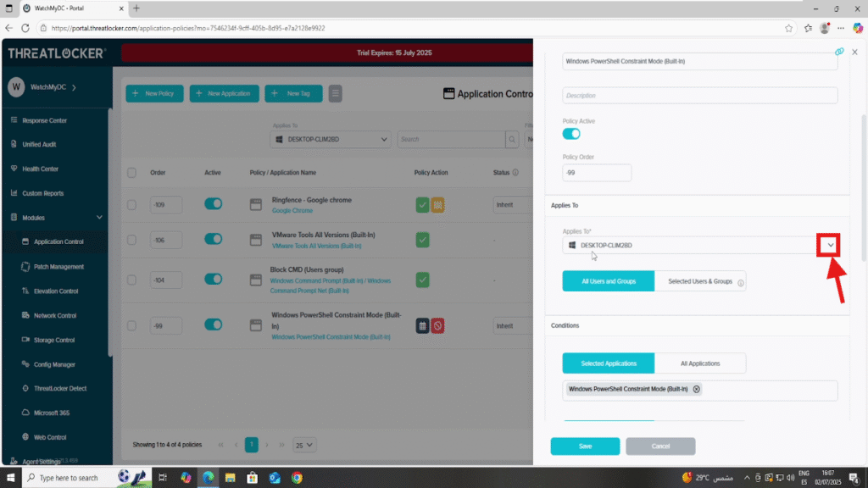Viewport: 868px width, 488px height.
Task: Select All Users and Groups tab
Action: 609,281
